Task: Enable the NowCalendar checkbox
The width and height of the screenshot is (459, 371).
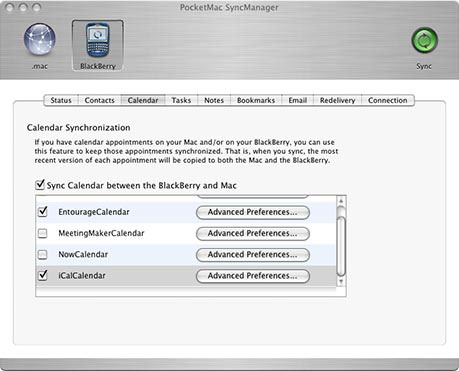Action: click(43, 254)
